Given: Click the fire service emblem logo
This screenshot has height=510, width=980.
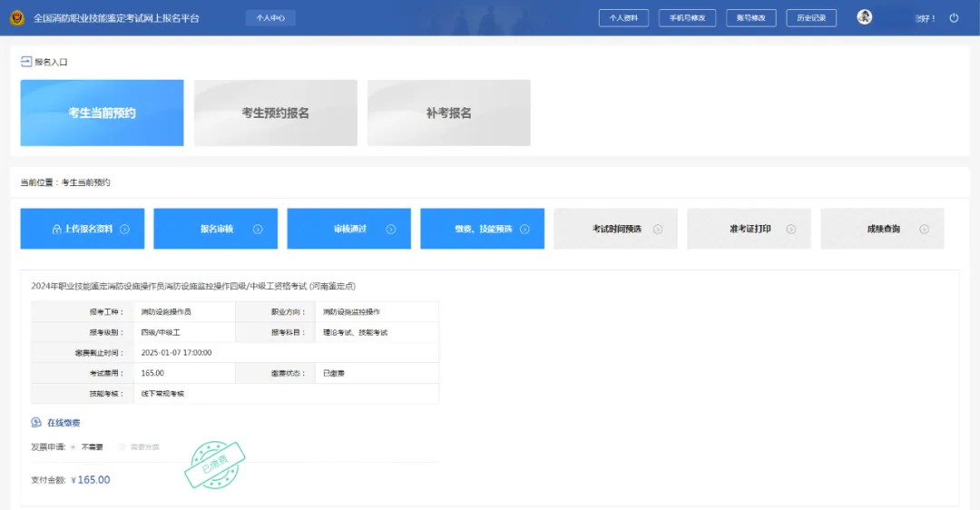Looking at the screenshot, I should pos(17,18).
